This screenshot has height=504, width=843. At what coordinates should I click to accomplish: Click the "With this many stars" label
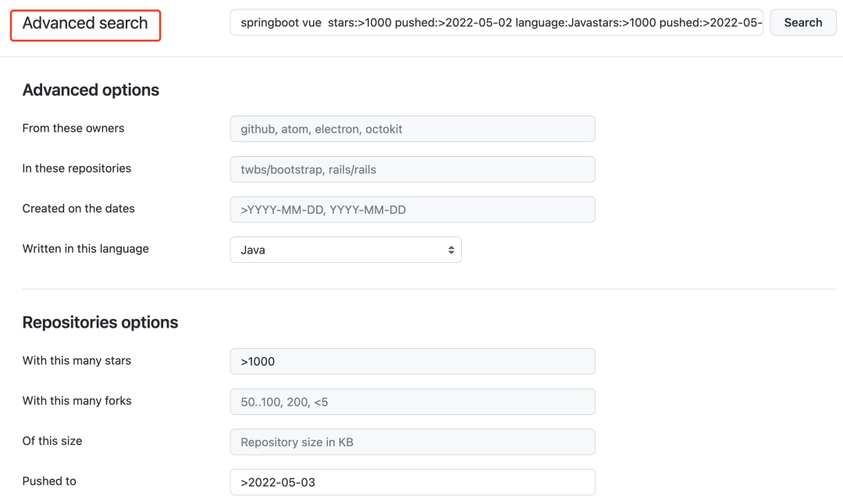coord(76,360)
